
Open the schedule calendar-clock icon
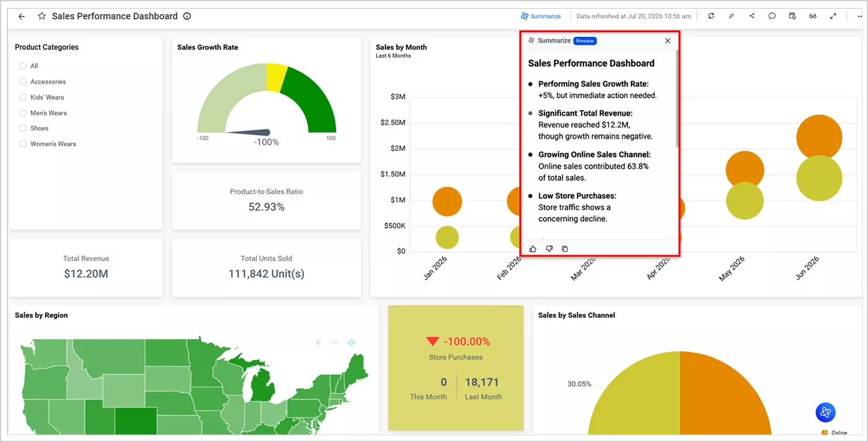793,16
